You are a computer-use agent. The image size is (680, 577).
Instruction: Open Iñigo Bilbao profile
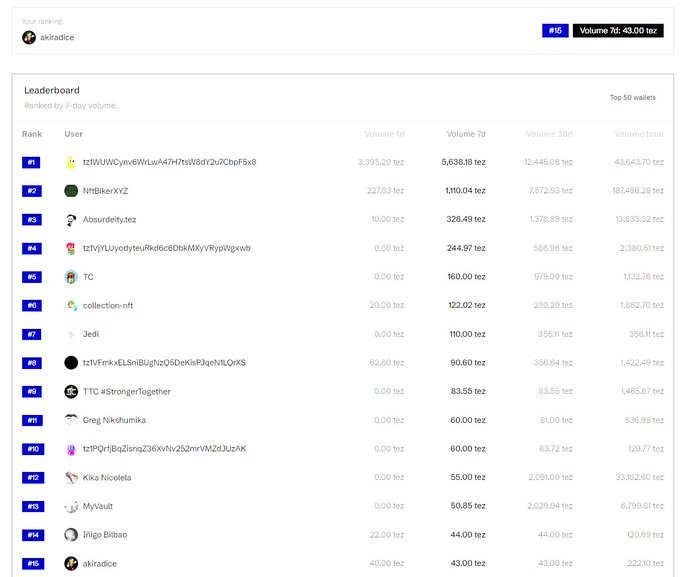pyautogui.click(x=105, y=535)
